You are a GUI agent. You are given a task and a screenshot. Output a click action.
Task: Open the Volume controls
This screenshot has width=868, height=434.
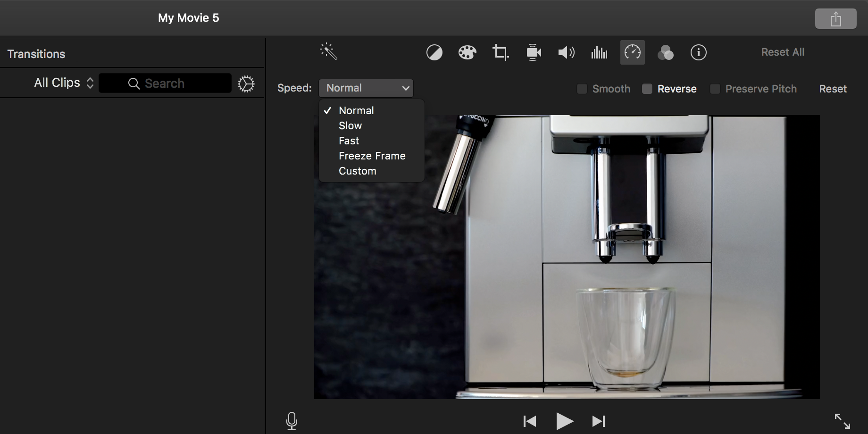(566, 52)
